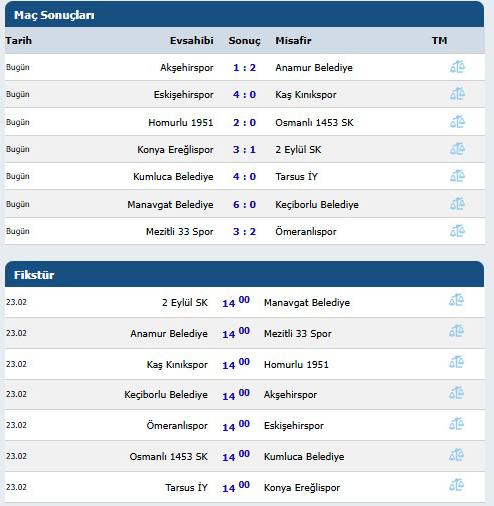Click scale icon beside Konya Ereğlispor 3:1 result
This screenshot has height=506, width=494.
[457, 149]
